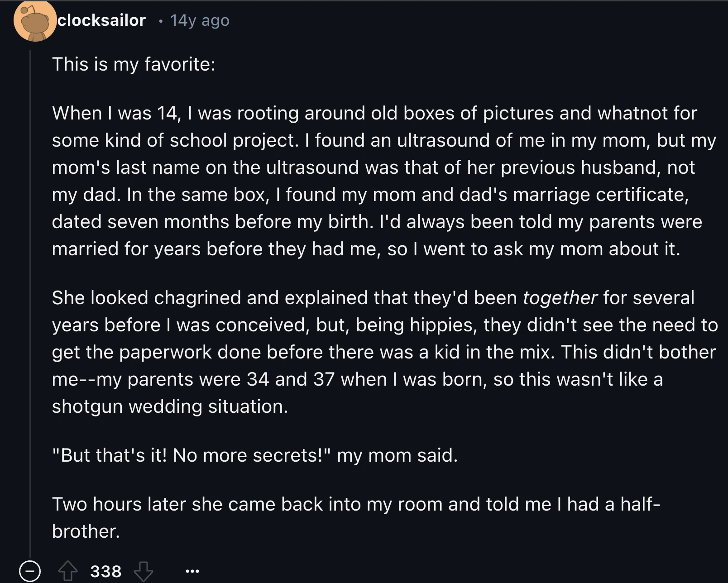Collapse the comment with minus button
The width and height of the screenshot is (728, 583).
[x=30, y=571]
